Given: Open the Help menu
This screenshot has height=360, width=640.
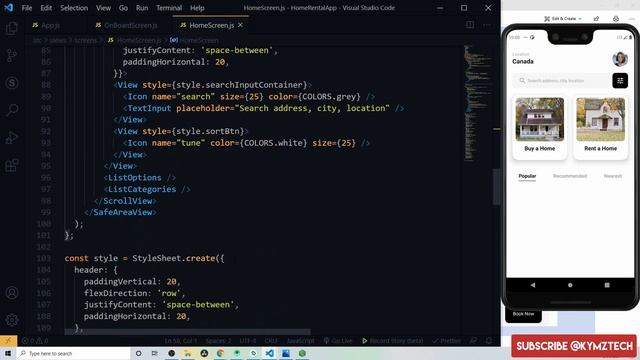Looking at the screenshot, I should 197,8.
